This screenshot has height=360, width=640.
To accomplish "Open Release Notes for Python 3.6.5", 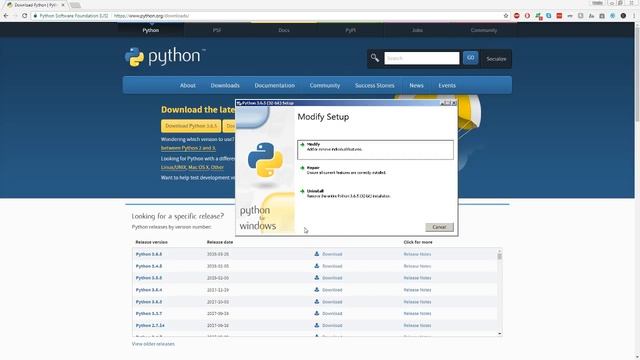I will pyautogui.click(x=417, y=254).
